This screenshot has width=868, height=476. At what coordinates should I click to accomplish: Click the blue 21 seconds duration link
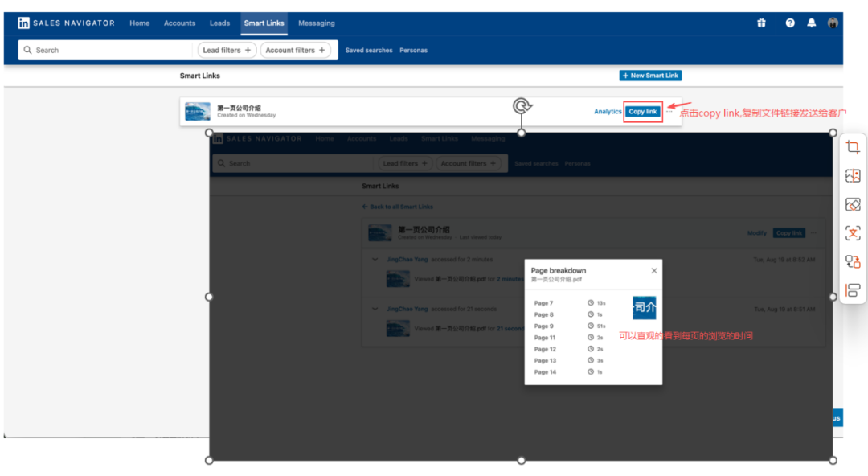tap(510, 329)
